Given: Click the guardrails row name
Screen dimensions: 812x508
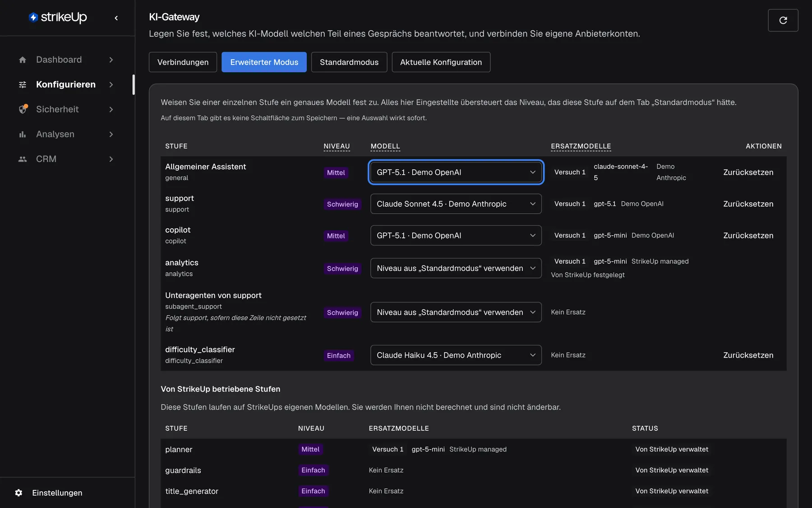Looking at the screenshot, I should click(x=183, y=470).
